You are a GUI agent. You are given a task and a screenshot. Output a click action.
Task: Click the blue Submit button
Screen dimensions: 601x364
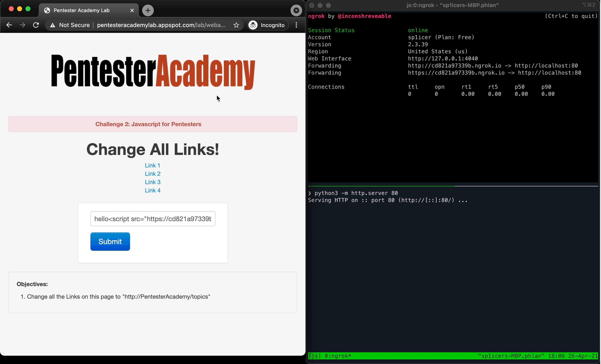point(110,242)
